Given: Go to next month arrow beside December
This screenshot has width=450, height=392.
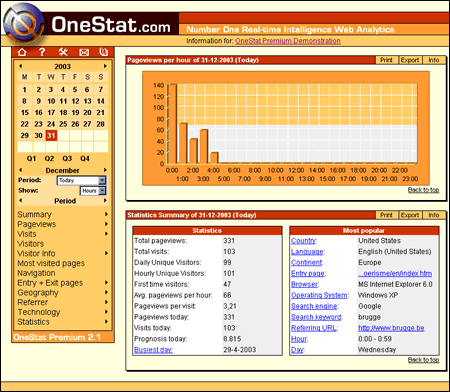Looking at the screenshot, I should point(105,170).
